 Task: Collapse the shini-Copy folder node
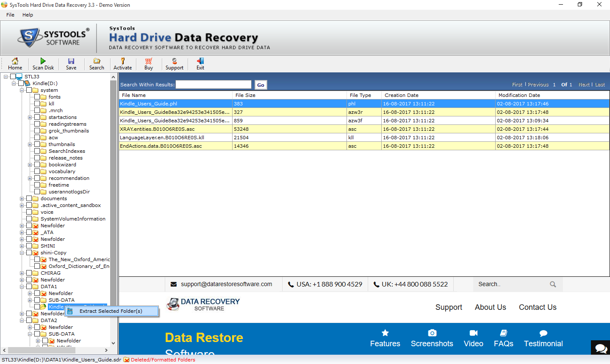(22, 253)
